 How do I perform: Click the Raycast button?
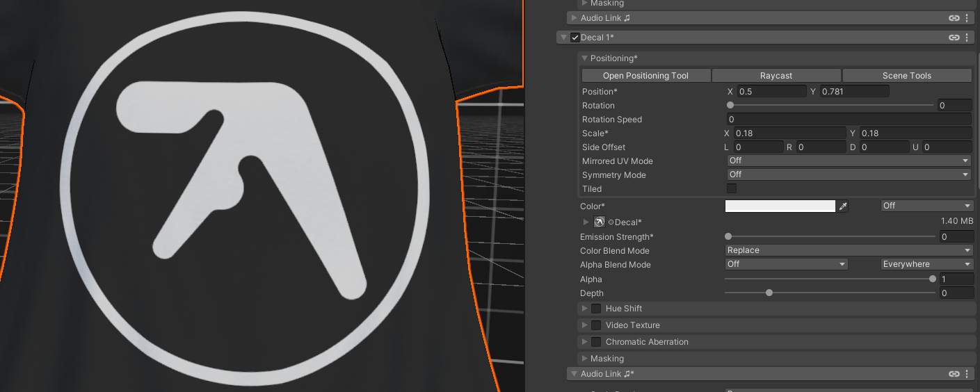coord(776,76)
